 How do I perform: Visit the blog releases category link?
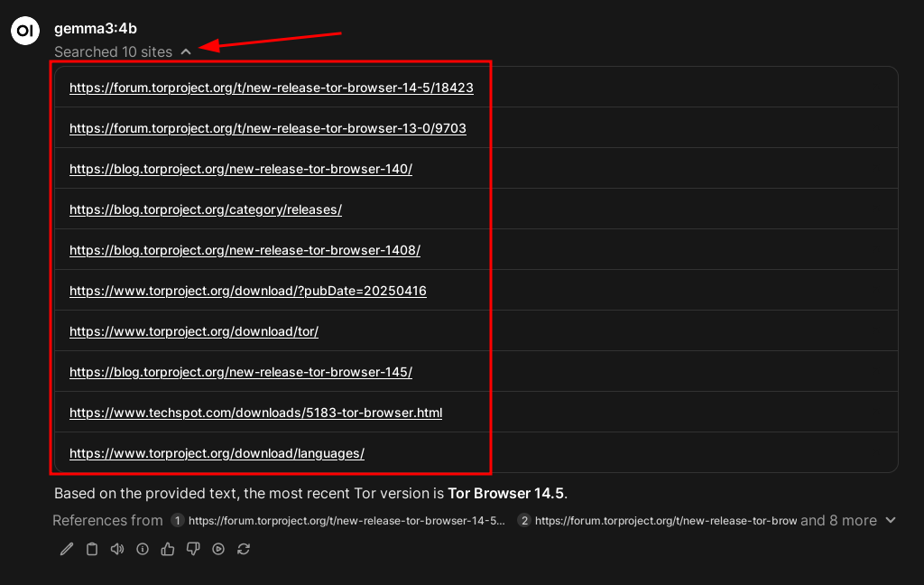(205, 209)
